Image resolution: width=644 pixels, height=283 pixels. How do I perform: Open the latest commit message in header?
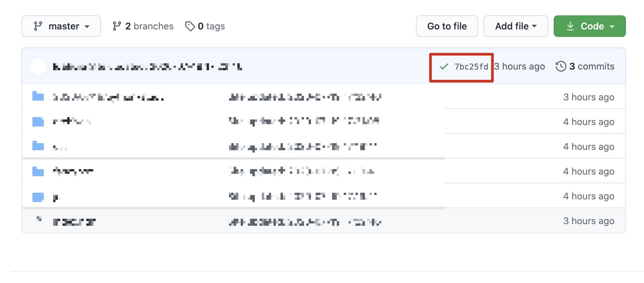coord(147,67)
